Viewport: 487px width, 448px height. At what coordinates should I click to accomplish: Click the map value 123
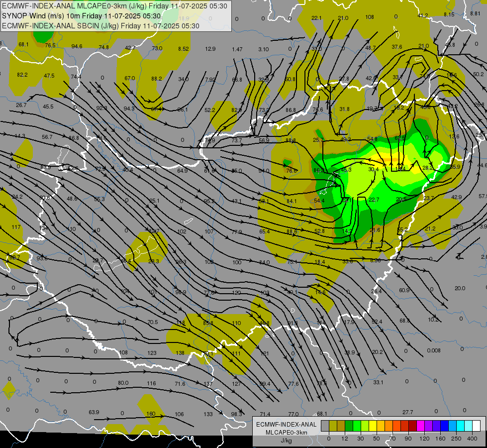click(152, 353)
